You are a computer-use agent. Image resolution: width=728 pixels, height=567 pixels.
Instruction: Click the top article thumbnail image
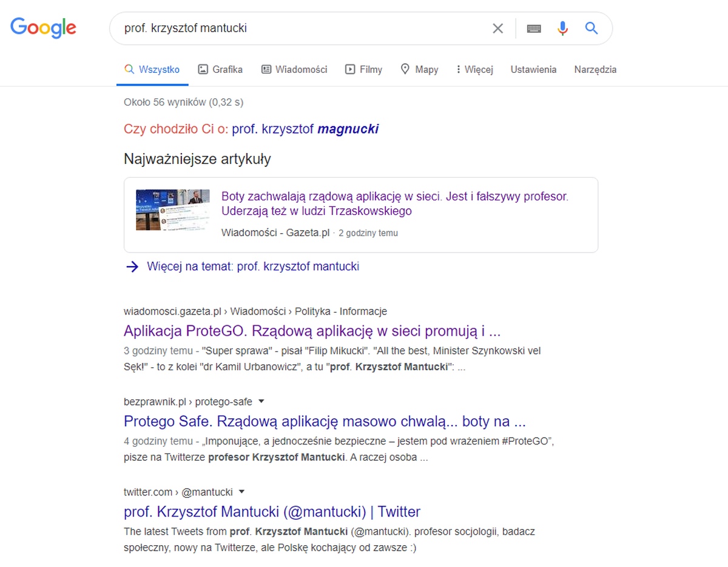click(x=173, y=210)
